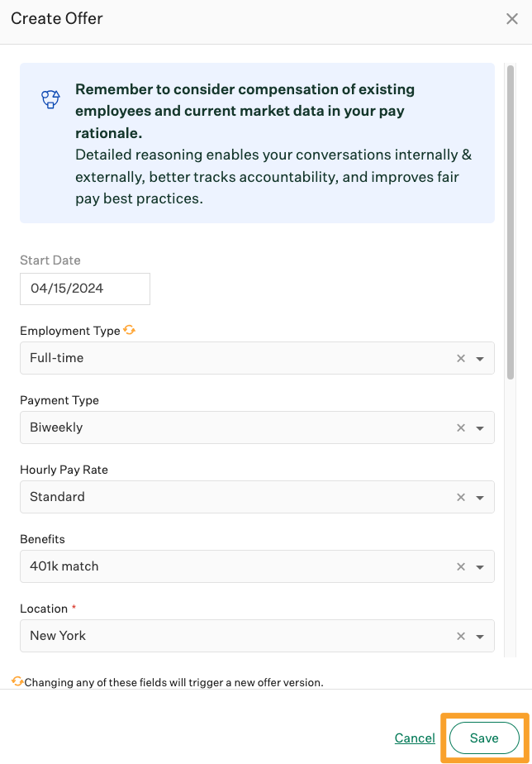Screen dimensions: 532x764
Task: Click the Cancel link
Action: [415, 738]
